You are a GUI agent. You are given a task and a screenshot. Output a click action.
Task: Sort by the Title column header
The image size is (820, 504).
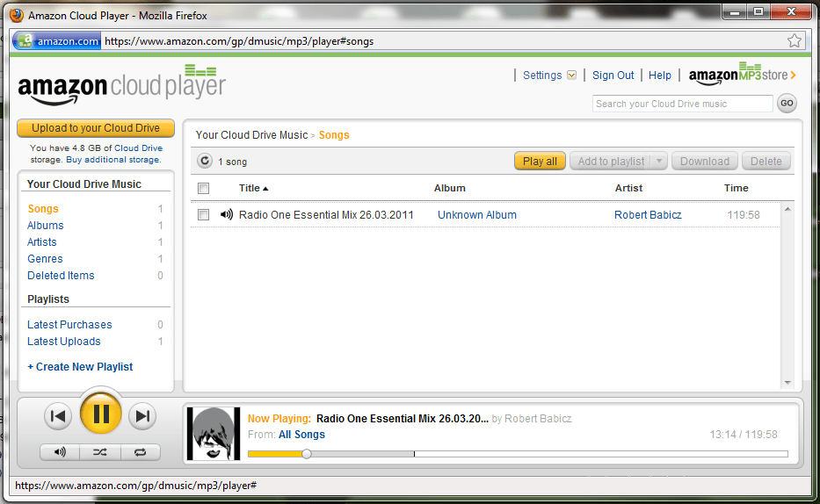coord(254,188)
